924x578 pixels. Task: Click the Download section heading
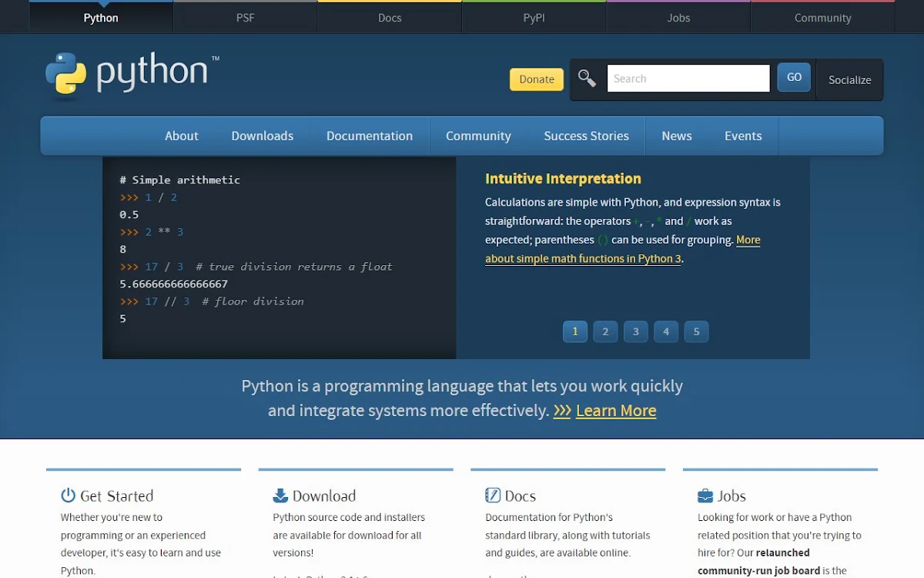324,496
